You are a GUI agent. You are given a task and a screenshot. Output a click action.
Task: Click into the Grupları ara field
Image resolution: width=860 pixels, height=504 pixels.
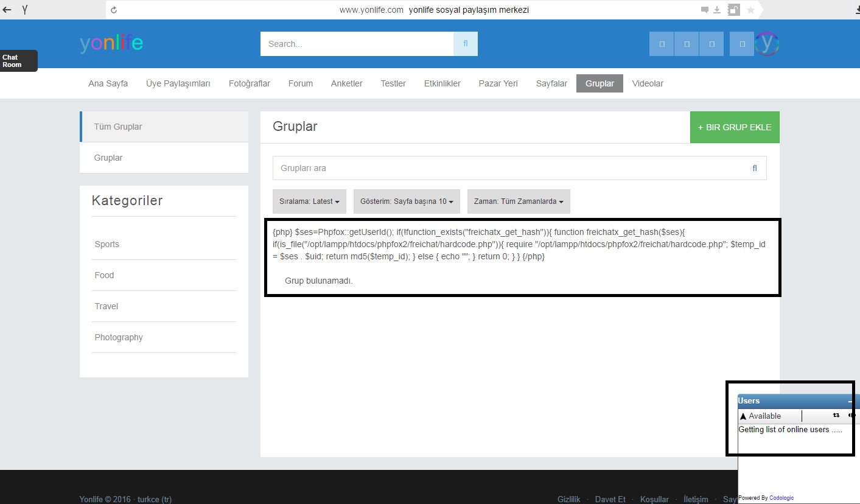(520, 168)
